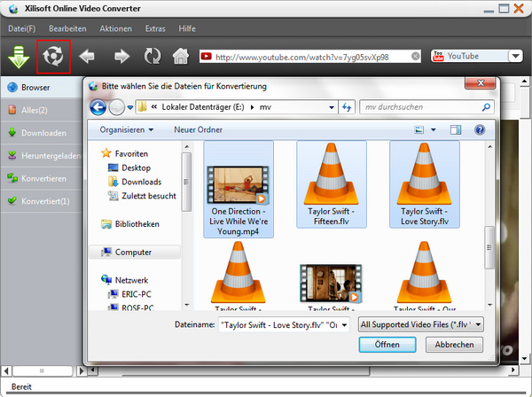The width and height of the screenshot is (532, 397).
Task: Select the Heruntergeladen sidebar item
Action: pyautogui.click(x=42, y=156)
